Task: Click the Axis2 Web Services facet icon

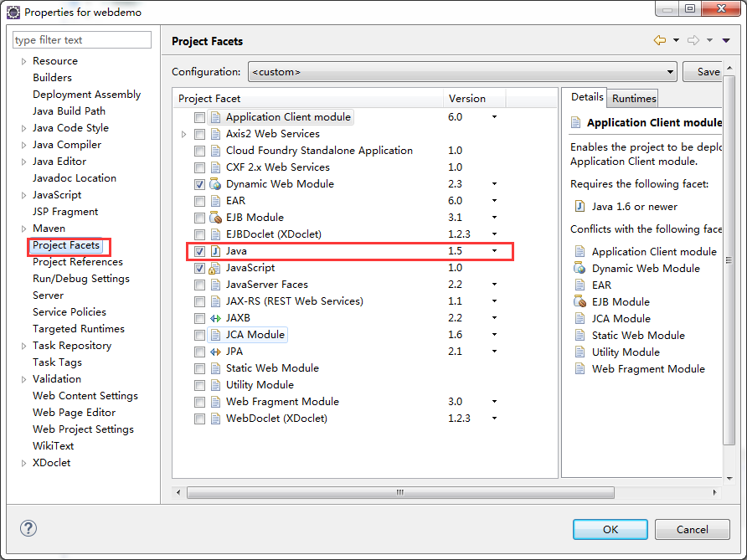Action: coord(215,134)
